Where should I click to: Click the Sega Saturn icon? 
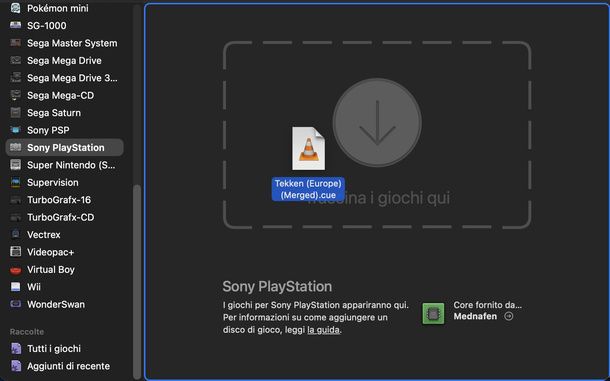tap(16, 112)
